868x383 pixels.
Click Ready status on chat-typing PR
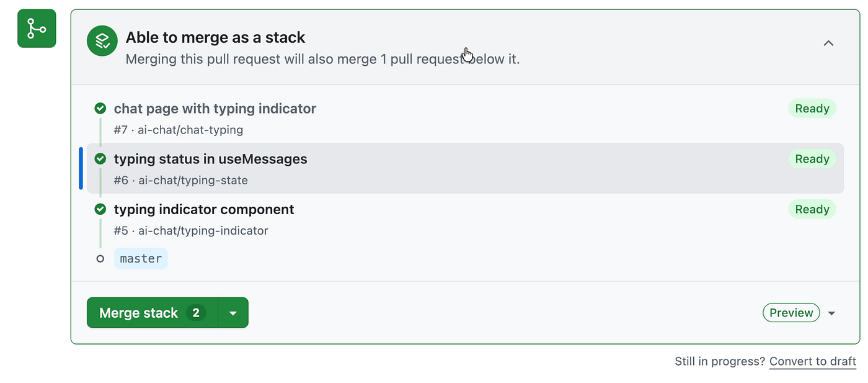pyautogui.click(x=812, y=109)
